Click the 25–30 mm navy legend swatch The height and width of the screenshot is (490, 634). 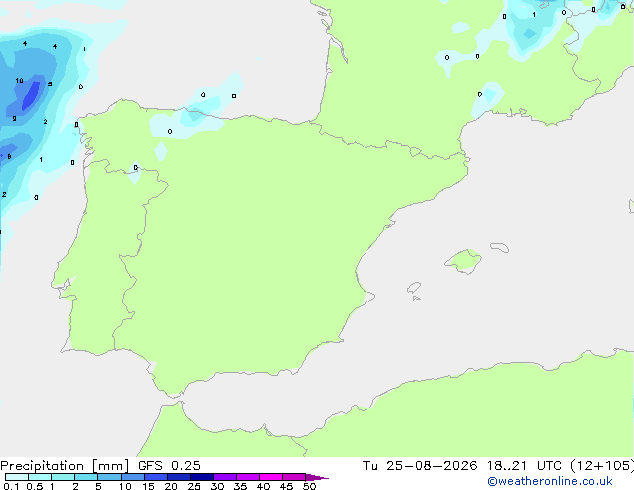[x=202, y=477]
